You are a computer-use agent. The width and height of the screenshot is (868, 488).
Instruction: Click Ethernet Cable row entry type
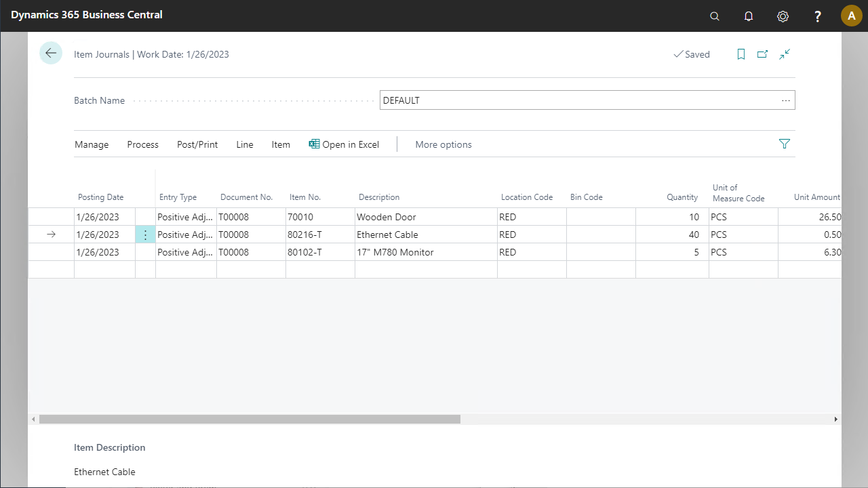[x=186, y=235]
